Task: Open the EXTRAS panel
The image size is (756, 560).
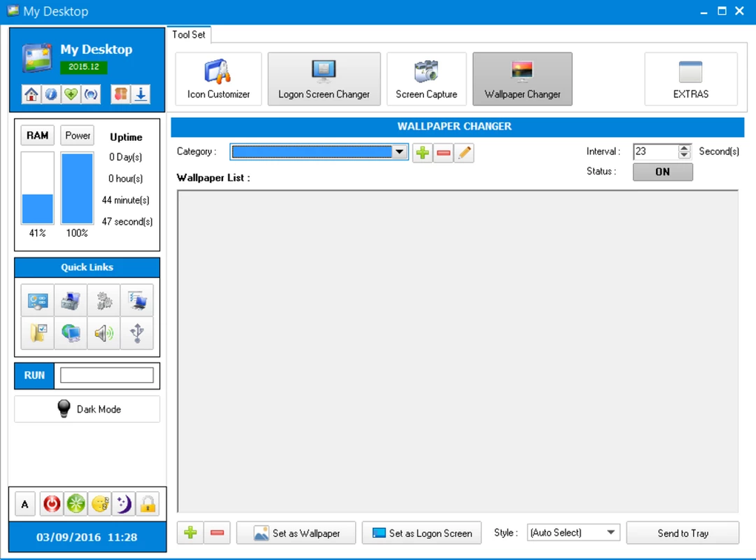Action: pyautogui.click(x=690, y=78)
